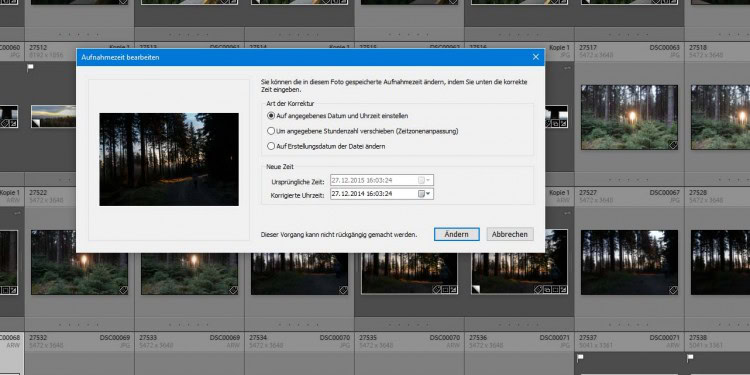
Task: Click page-curl corner on four-badge sunset thumbnail
Action: [476, 289]
